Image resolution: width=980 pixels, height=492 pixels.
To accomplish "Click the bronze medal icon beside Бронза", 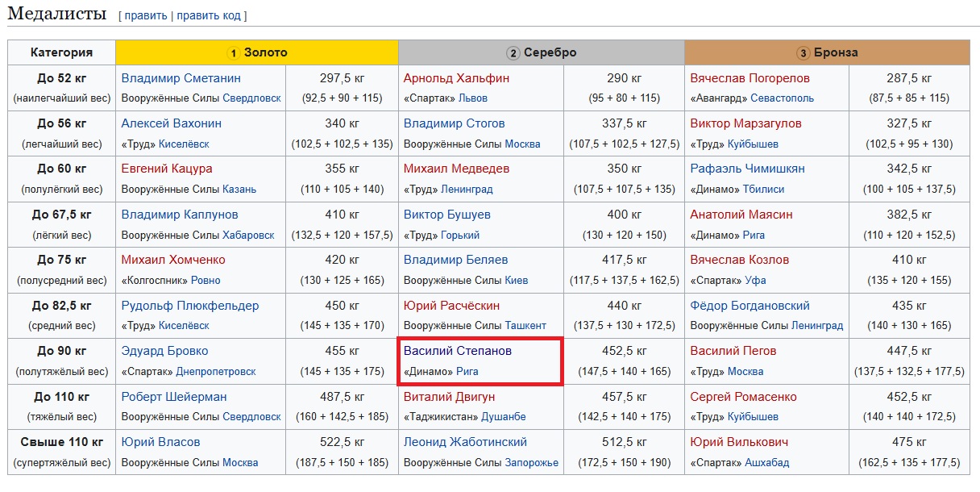I will point(803,53).
